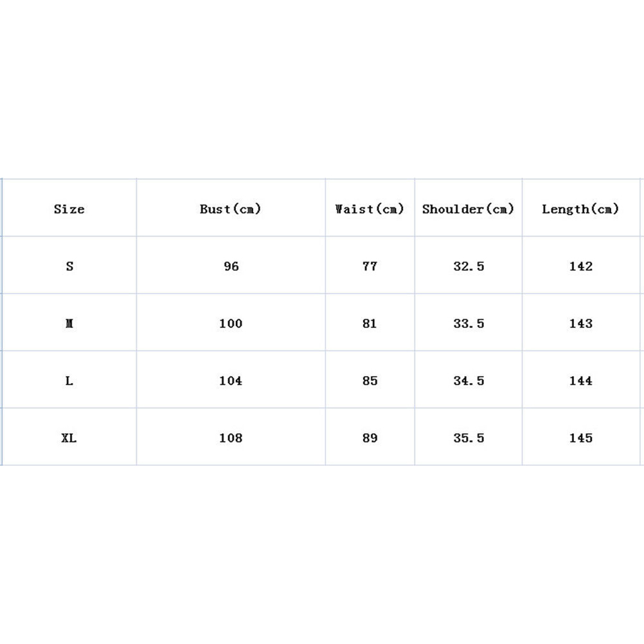Select the size S row label

tap(69, 266)
